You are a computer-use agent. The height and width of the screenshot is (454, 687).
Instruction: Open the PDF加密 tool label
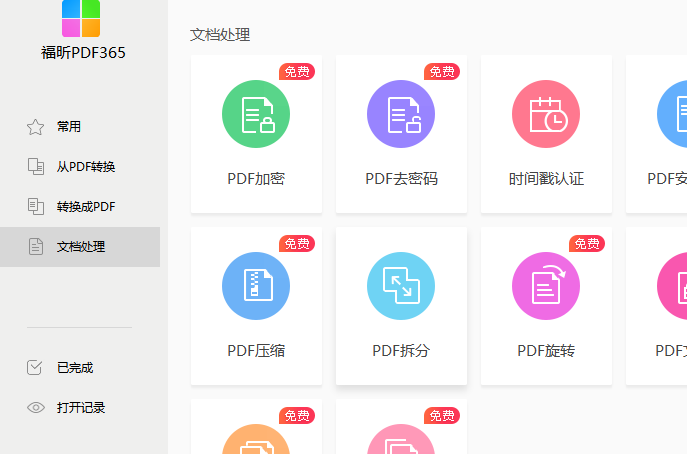(256, 179)
